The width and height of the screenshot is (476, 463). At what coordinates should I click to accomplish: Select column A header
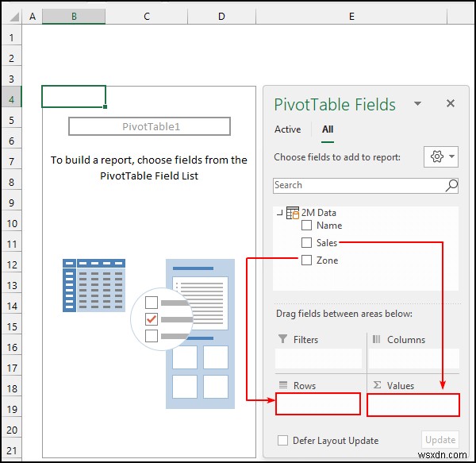click(33, 17)
